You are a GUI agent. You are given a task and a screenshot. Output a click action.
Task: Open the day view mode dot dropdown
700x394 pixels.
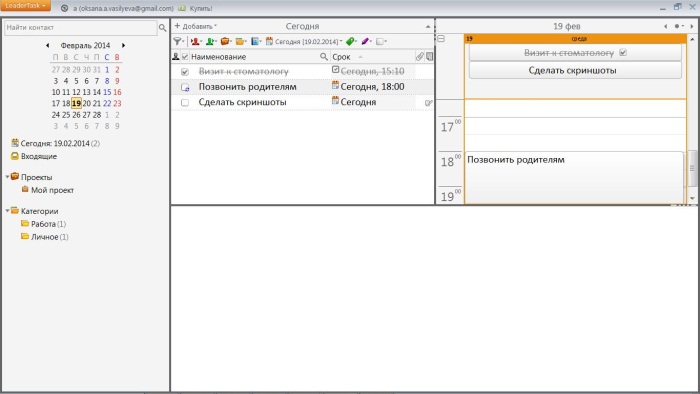click(679, 26)
